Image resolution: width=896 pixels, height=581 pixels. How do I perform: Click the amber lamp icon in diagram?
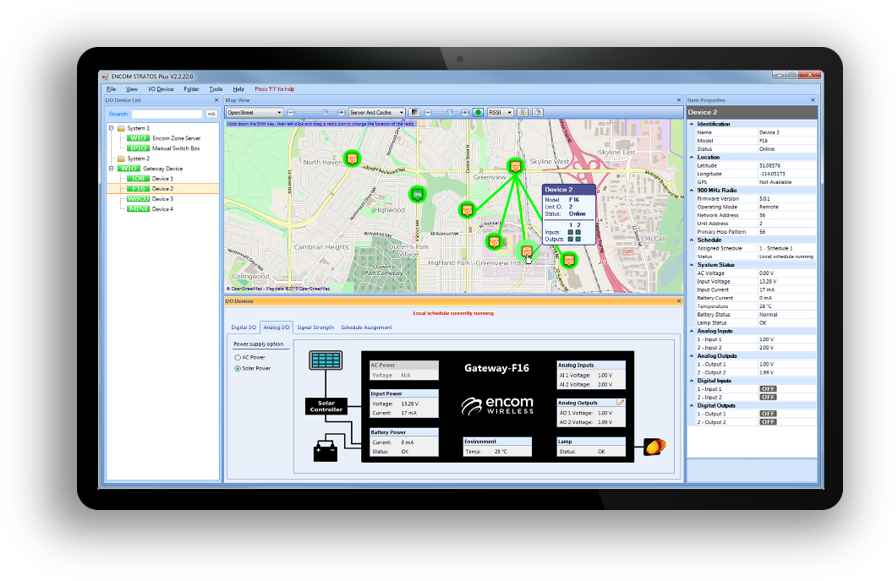point(655,446)
